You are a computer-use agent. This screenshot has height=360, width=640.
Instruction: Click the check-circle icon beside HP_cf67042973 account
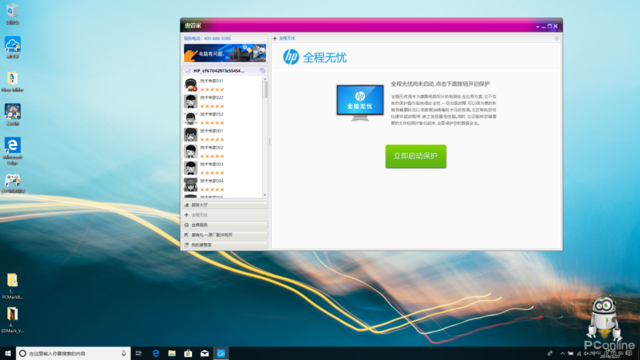tap(188, 71)
